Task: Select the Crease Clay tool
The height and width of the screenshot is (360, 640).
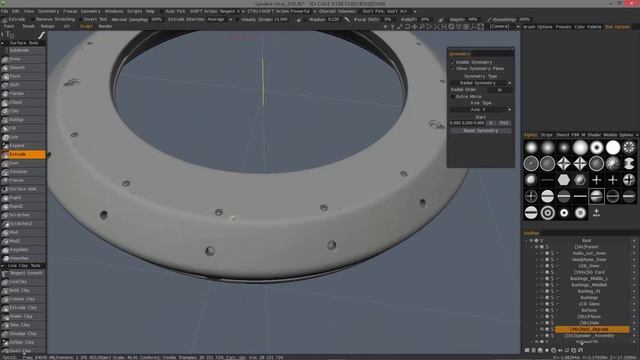Action: 23,299
